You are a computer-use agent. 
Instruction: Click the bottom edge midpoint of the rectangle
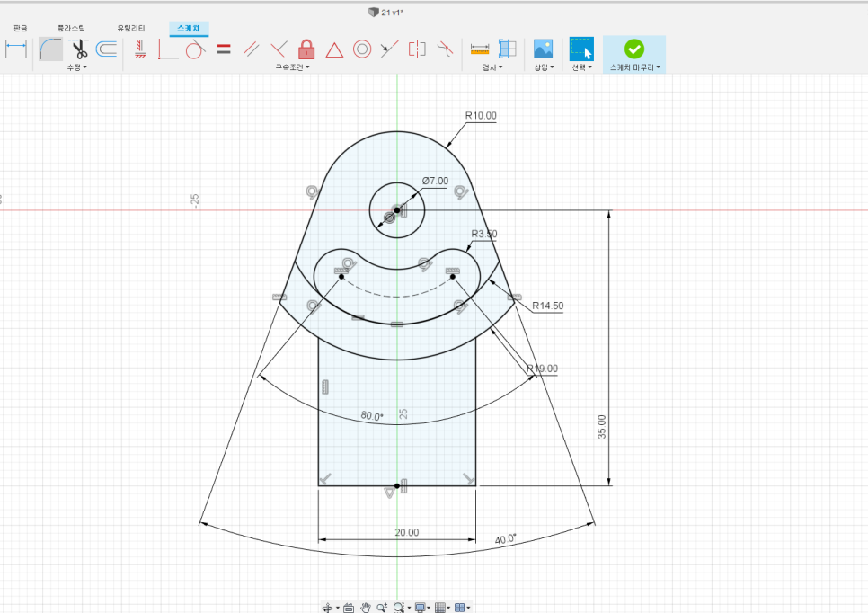coord(397,486)
